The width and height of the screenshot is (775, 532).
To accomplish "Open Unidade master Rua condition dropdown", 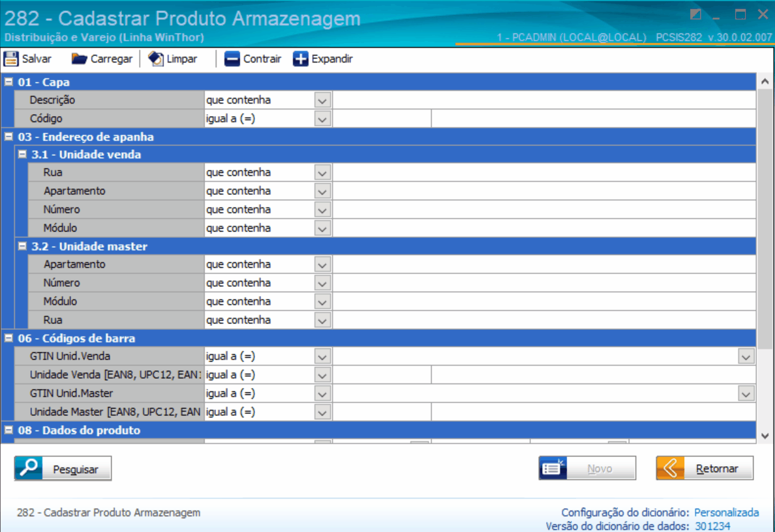I will tap(322, 320).
